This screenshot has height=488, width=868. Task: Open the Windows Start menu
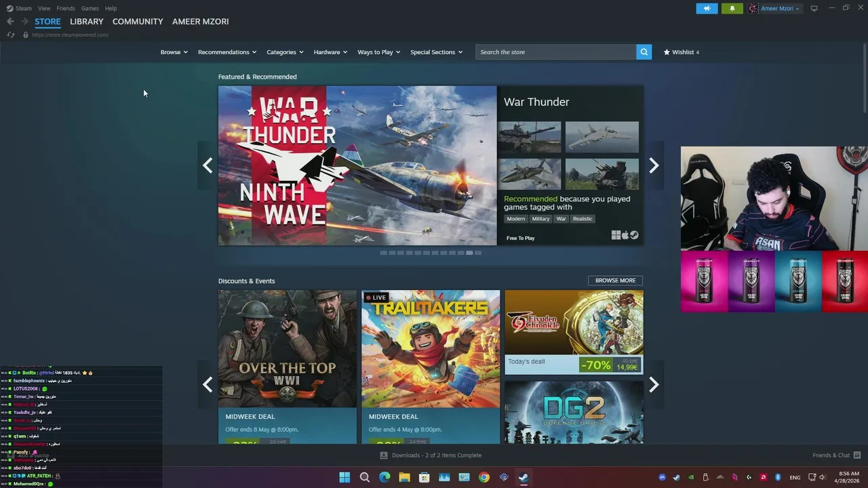coord(344,477)
